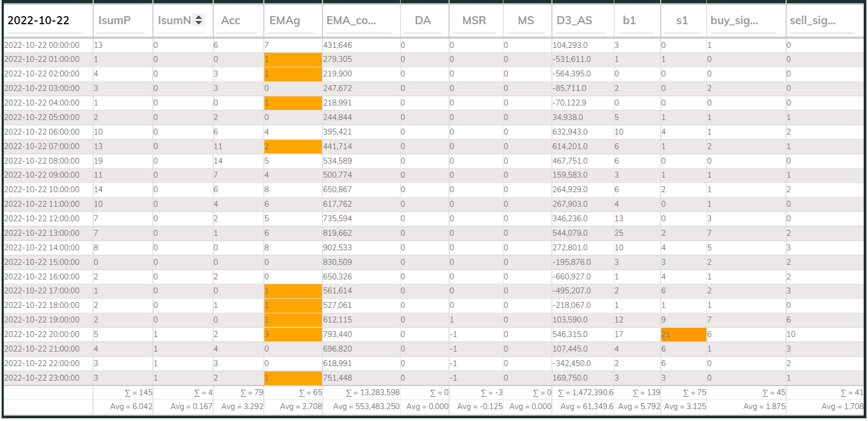Select the D3_AS cell showing -660,927.0
The height and width of the screenshot is (421, 868).
572,277
